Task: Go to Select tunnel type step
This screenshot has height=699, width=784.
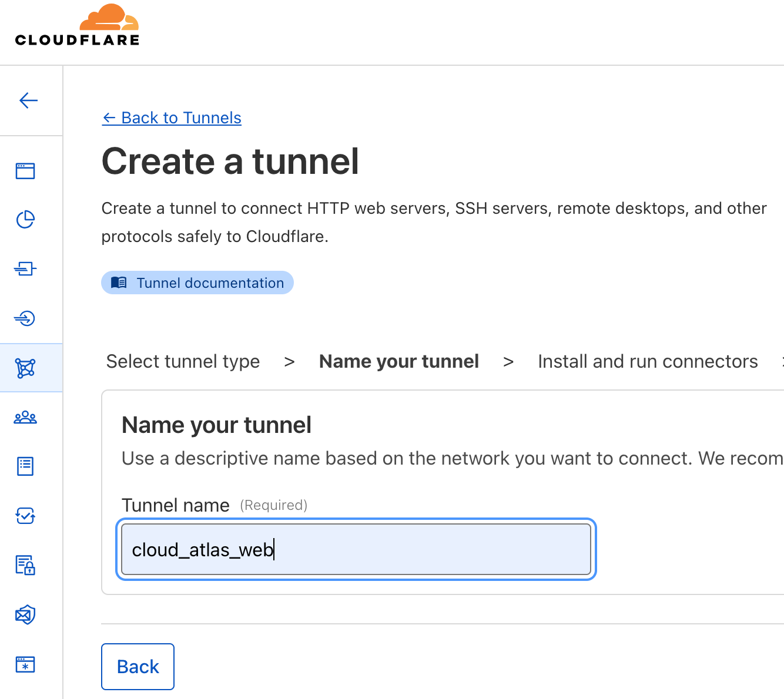Action: click(183, 361)
